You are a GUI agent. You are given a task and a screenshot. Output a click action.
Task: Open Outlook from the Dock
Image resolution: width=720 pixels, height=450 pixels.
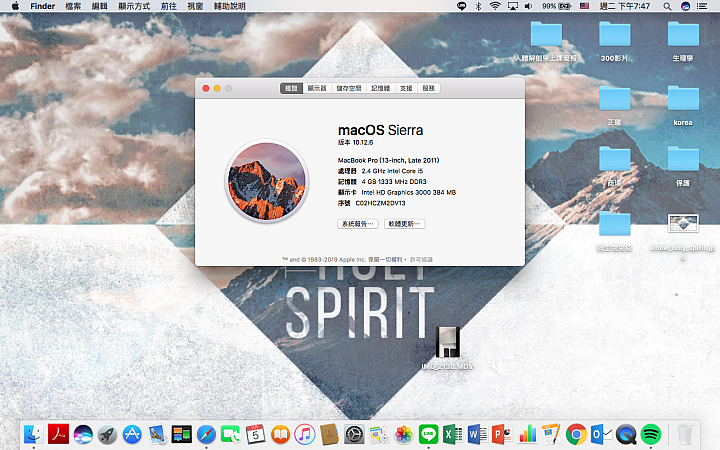tap(601, 434)
